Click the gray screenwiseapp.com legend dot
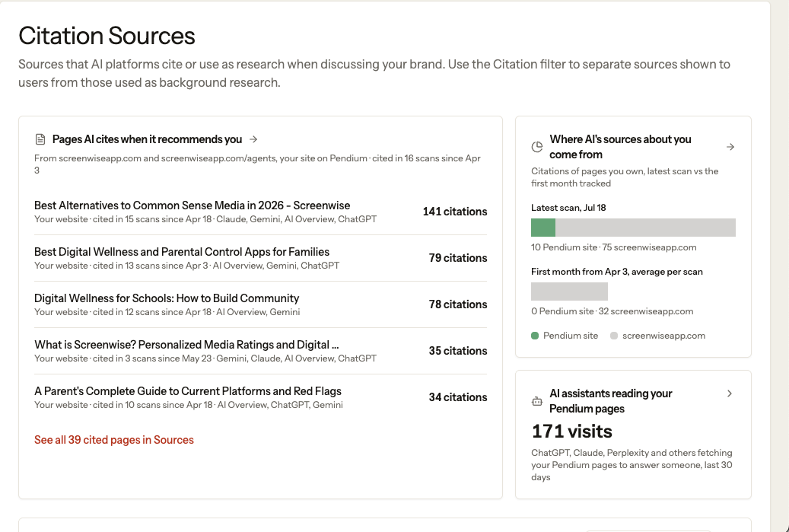 tap(614, 336)
